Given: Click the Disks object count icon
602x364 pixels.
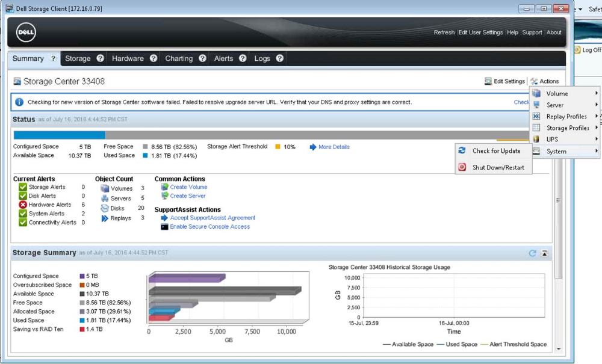Looking at the screenshot, I should (x=105, y=208).
